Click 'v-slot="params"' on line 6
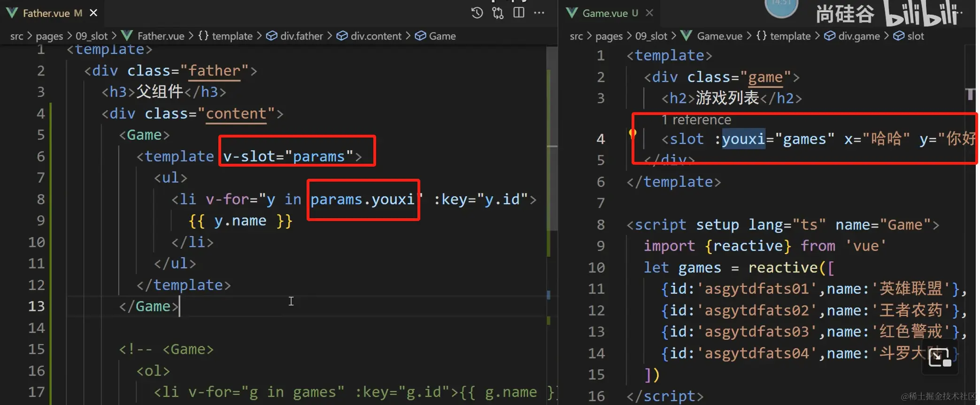This screenshot has width=980, height=405. pyautogui.click(x=288, y=156)
